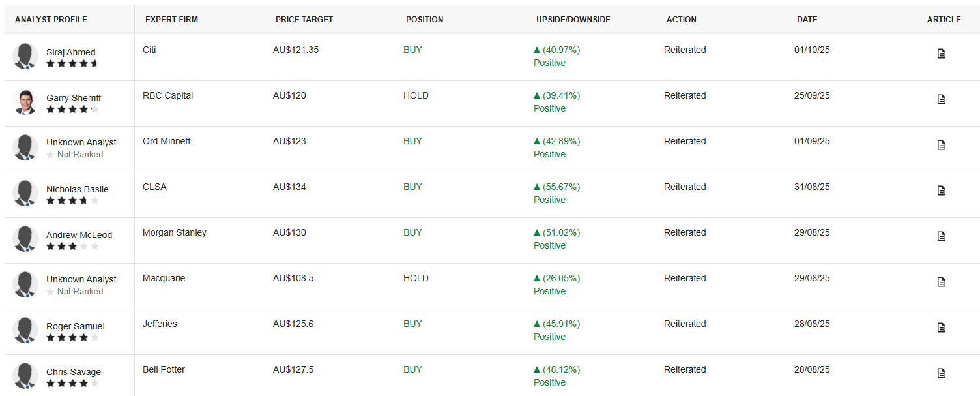Open the Bell Potter article icon
This screenshot has width=980, height=396.
941,373
